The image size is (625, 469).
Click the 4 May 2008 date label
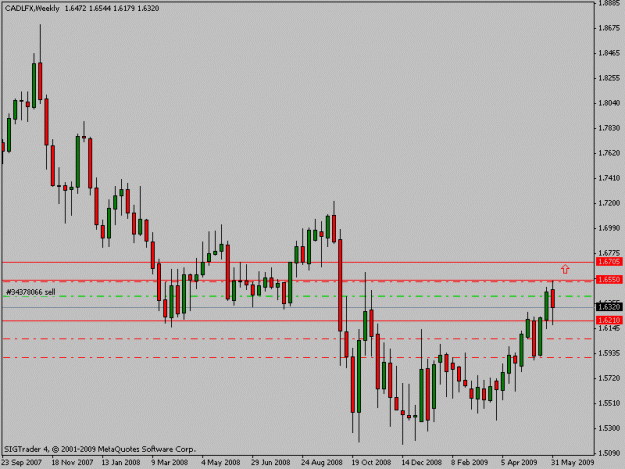point(220,463)
